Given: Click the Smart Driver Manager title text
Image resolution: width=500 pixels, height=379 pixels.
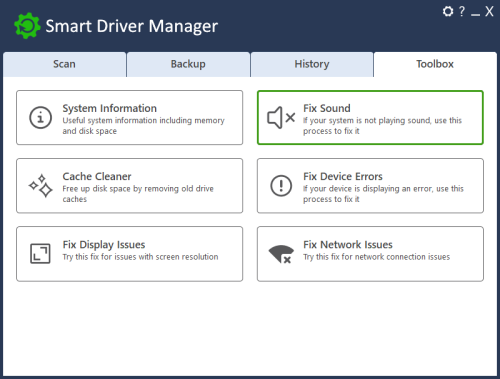Looking at the screenshot, I should pyautogui.click(x=131, y=26).
